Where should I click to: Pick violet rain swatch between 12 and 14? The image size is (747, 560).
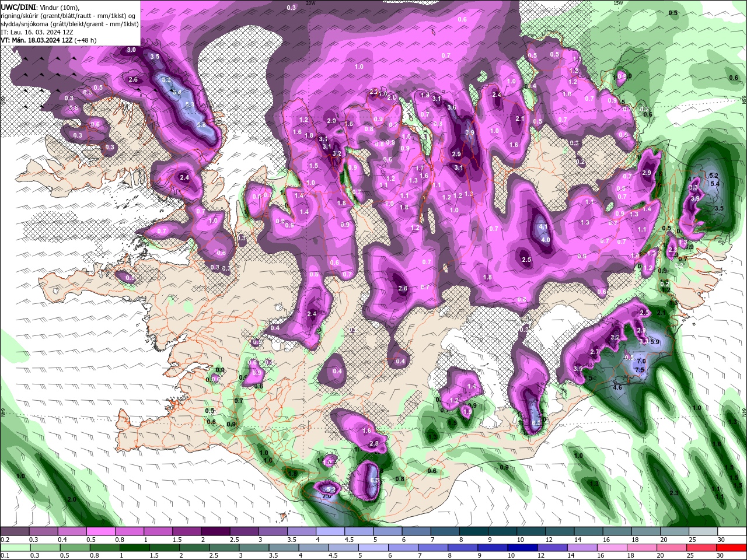553,548
